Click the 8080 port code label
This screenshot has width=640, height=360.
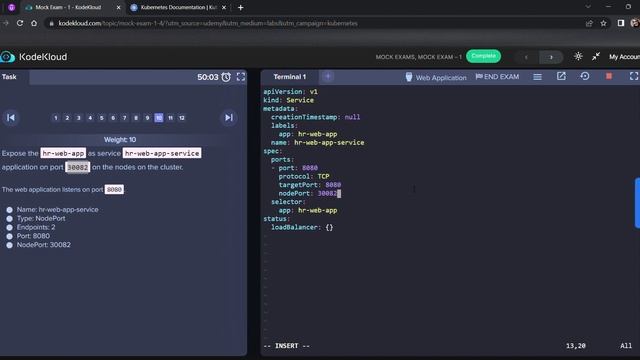pos(114,189)
